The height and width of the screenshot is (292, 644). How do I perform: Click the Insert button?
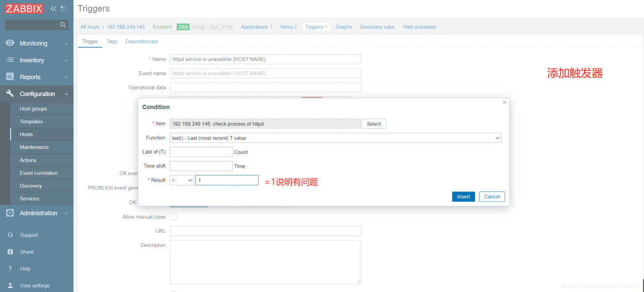pyautogui.click(x=463, y=197)
